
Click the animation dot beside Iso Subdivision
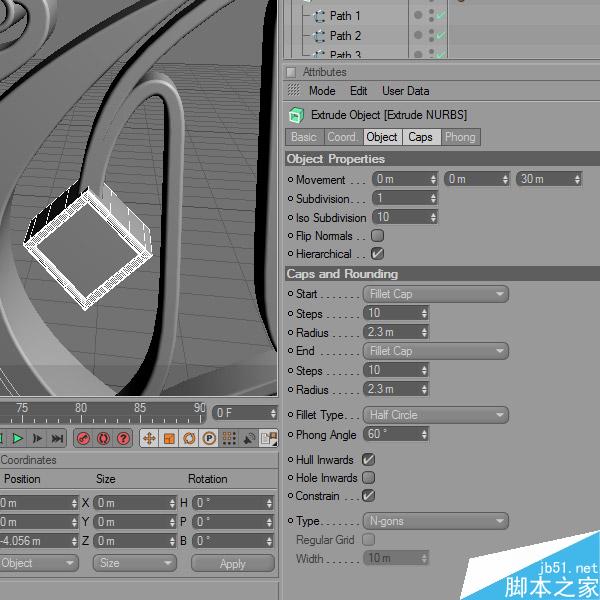290,217
